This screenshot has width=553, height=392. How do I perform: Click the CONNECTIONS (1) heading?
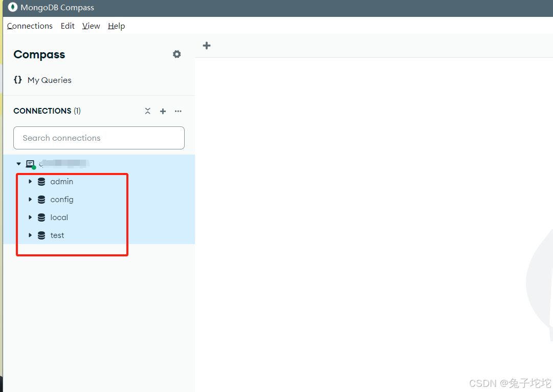coord(47,111)
